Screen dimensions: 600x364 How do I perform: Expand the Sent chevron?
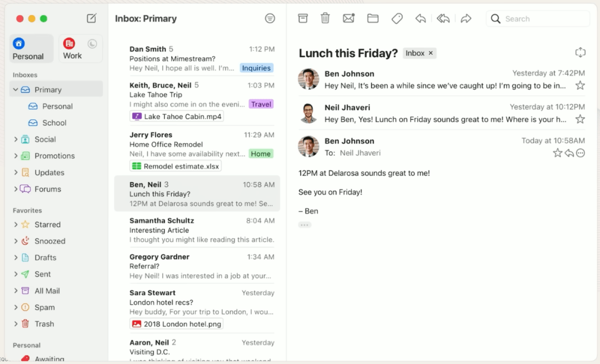click(x=16, y=274)
